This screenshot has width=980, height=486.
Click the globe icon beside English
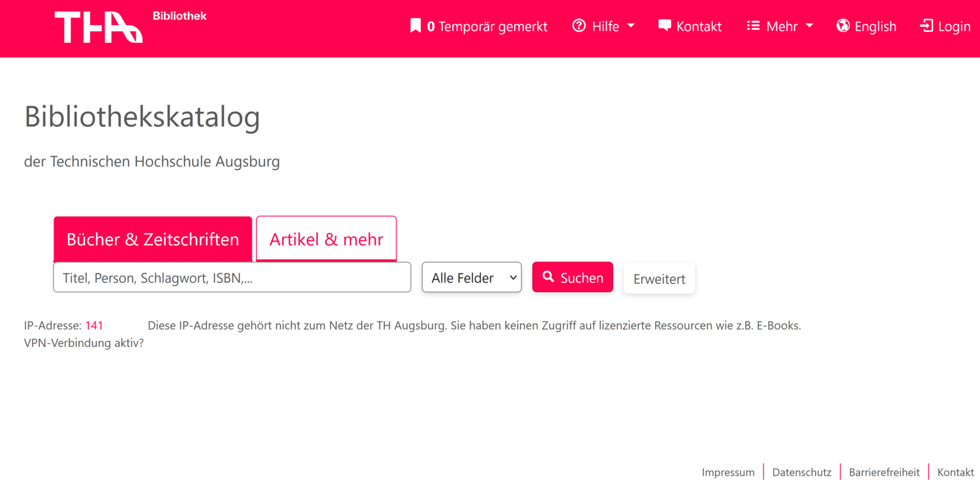pyautogui.click(x=843, y=26)
